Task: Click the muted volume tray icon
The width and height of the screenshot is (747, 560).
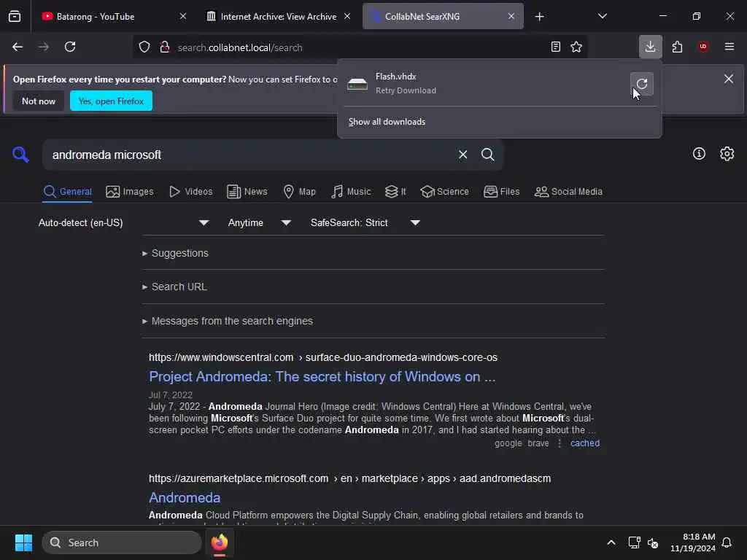Action: click(653, 542)
